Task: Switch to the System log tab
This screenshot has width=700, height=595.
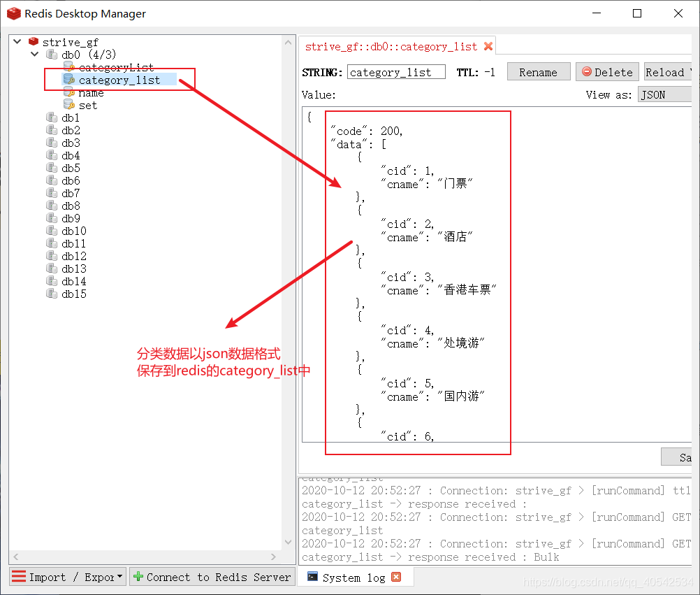Action: click(x=354, y=578)
